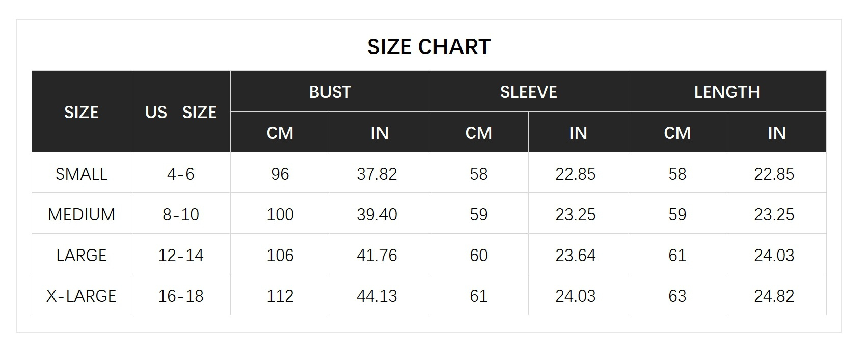Click US size 4-6 cell
868x362 pixels.
click(x=181, y=174)
